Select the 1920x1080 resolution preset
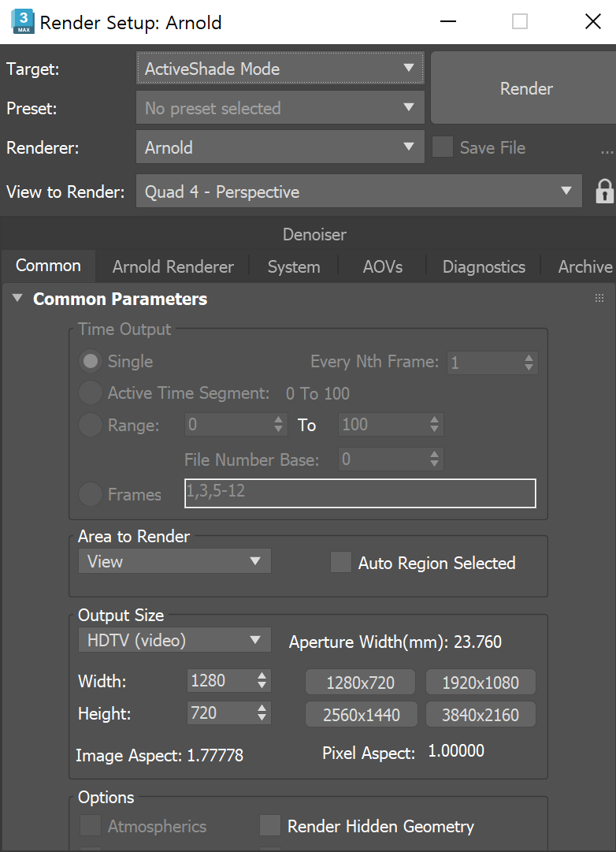 tap(481, 682)
